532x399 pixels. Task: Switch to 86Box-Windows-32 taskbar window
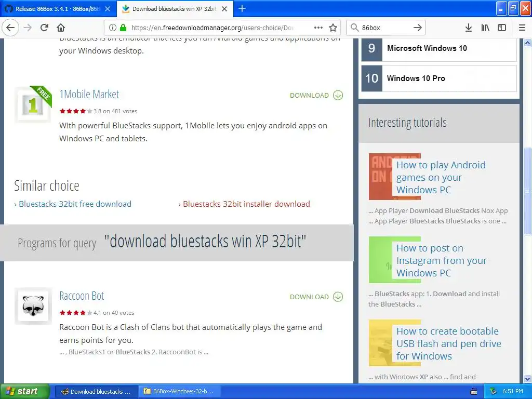[179, 392]
